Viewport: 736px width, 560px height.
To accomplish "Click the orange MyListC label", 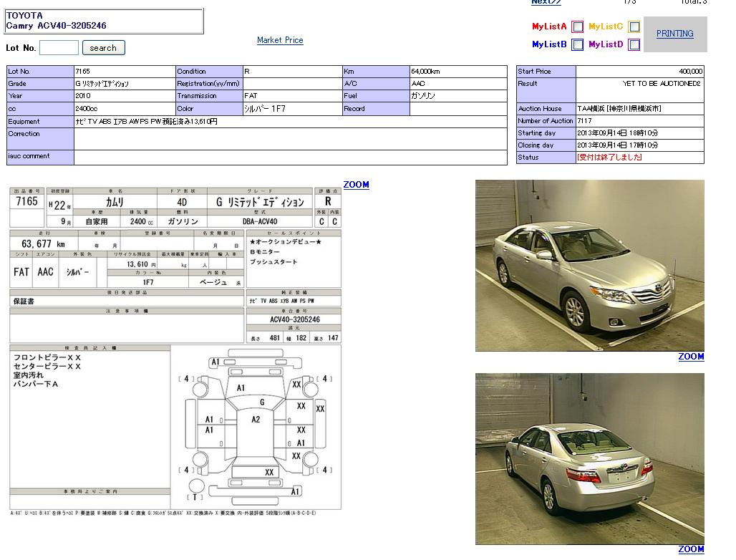I will [x=606, y=26].
